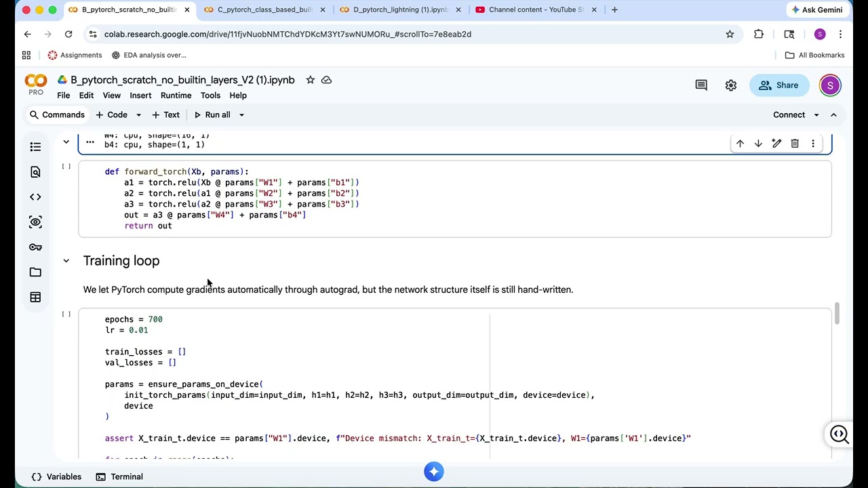Open the EDA analysis bookmark
The width and height of the screenshot is (868, 488).
point(149,55)
